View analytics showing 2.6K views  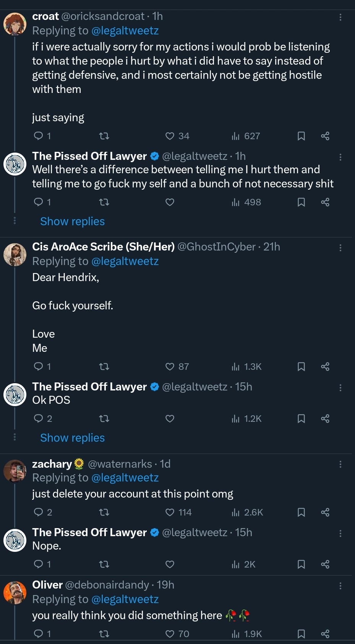[247, 512]
